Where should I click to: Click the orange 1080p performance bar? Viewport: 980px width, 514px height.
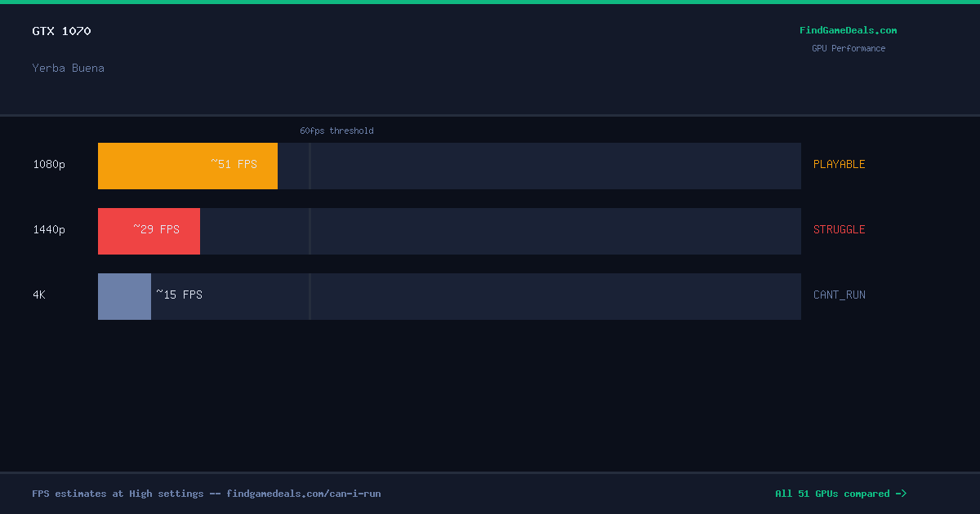point(188,166)
